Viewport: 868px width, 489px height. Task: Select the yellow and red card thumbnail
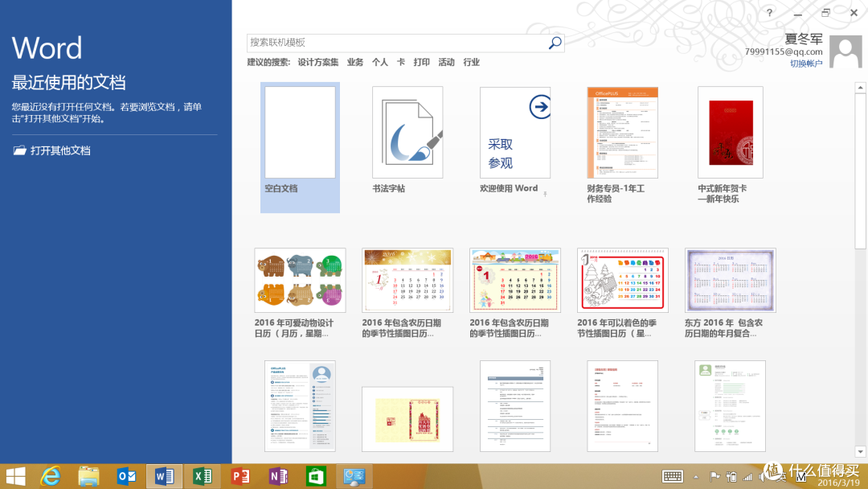pos(407,419)
